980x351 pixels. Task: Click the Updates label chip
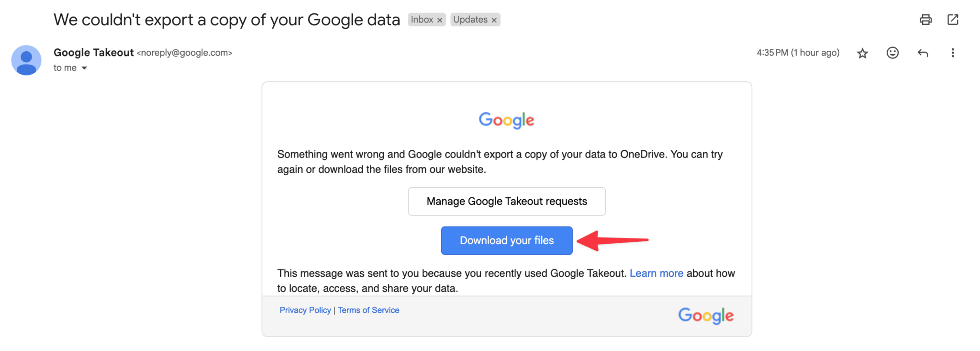[470, 20]
